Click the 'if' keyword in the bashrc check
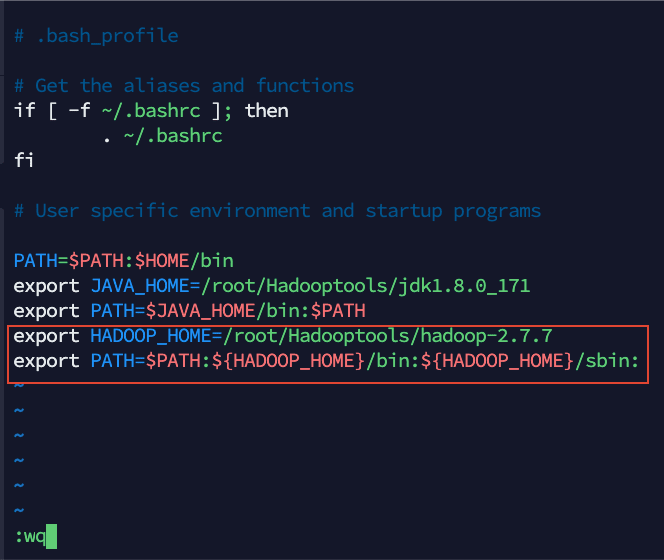This screenshot has height=560, width=664. point(25,111)
